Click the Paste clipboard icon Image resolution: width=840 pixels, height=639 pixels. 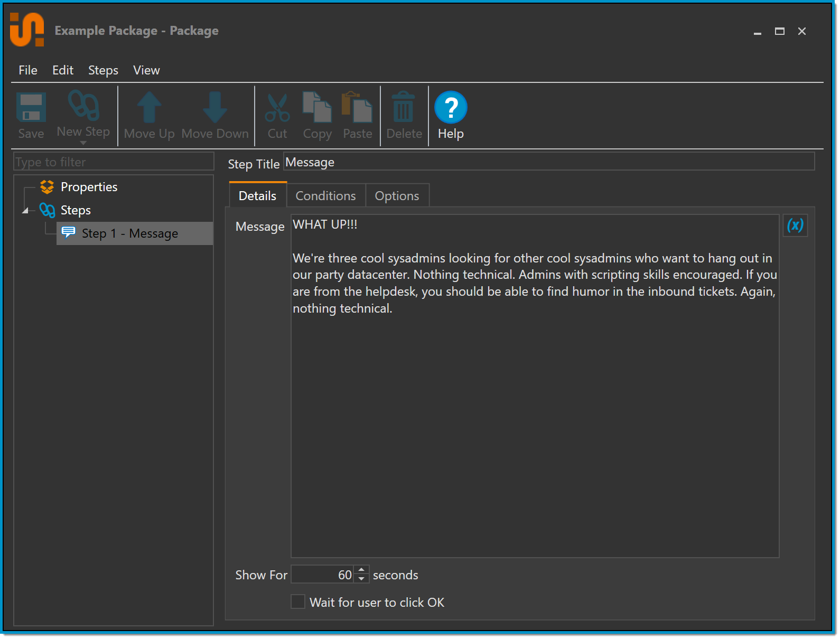[x=357, y=107]
